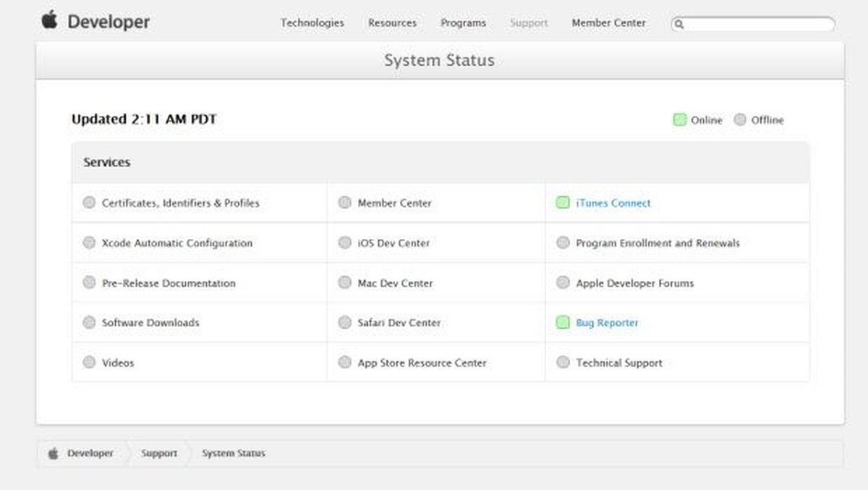868x490 pixels.
Task: Click the Updated 2:11 AM PDT text
Action: (x=144, y=119)
